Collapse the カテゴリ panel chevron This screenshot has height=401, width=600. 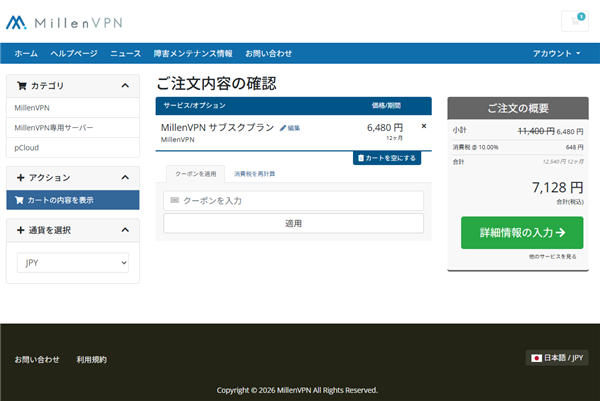point(125,86)
